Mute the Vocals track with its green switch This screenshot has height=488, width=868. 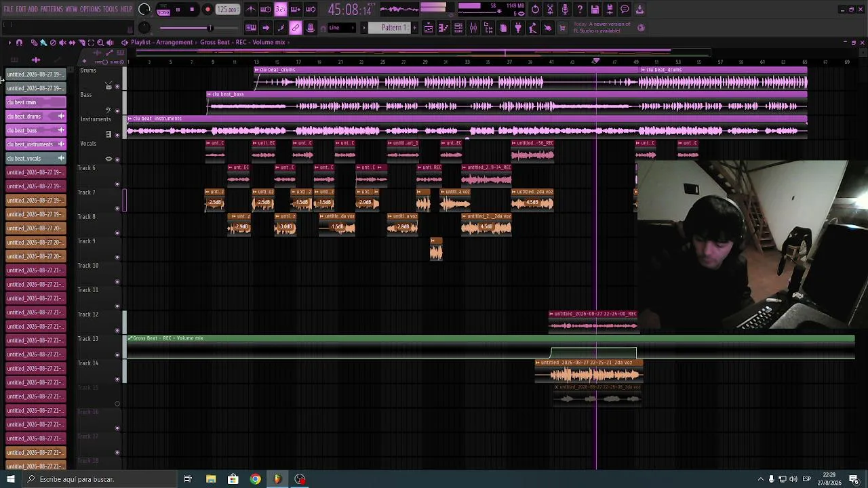[x=117, y=159]
